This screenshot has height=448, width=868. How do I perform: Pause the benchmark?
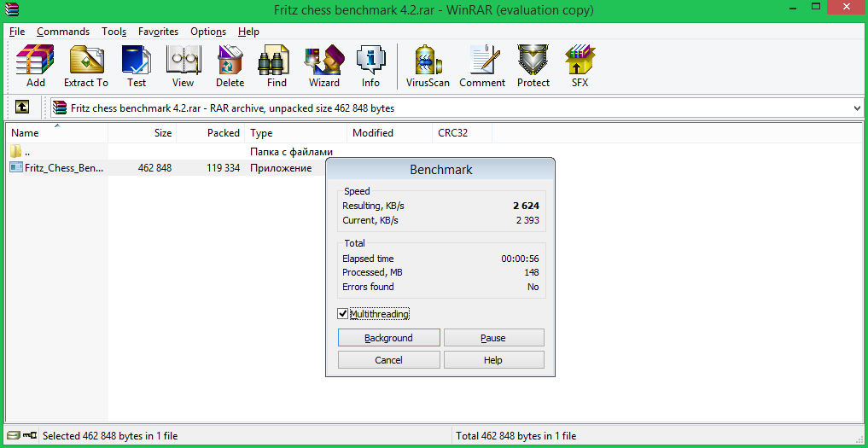pyautogui.click(x=494, y=338)
